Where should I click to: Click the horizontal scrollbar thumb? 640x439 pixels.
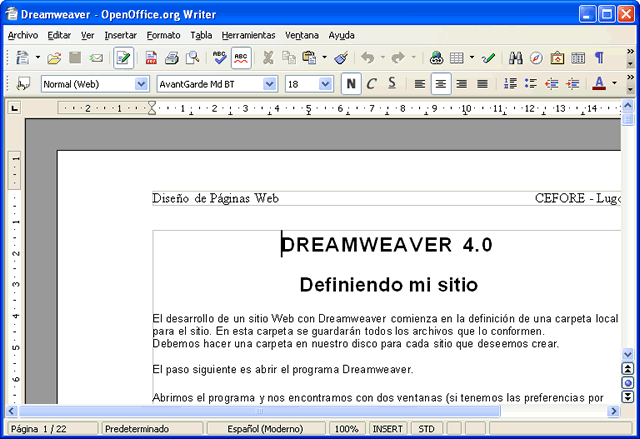tap(260, 411)
